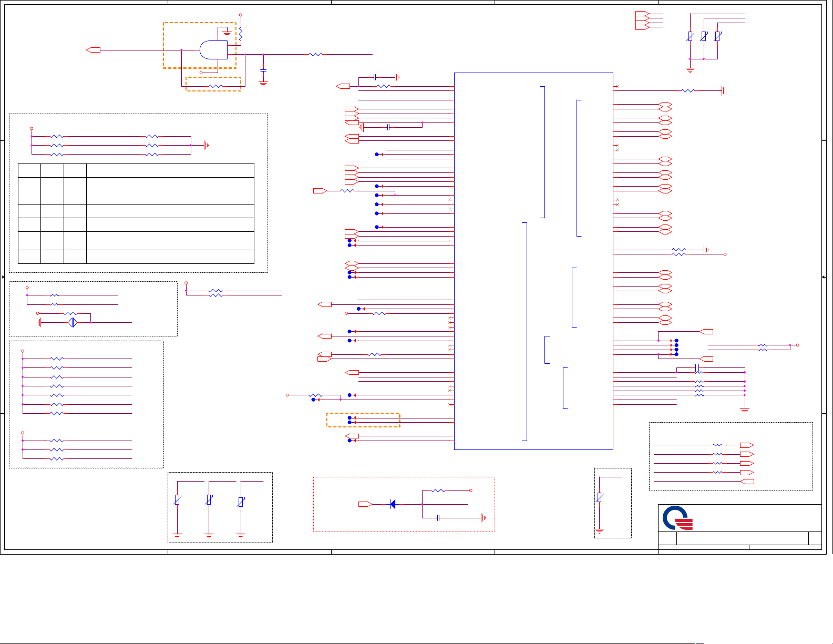Select the AND gate symbol

pyautogui.click(x=213, y=50)
